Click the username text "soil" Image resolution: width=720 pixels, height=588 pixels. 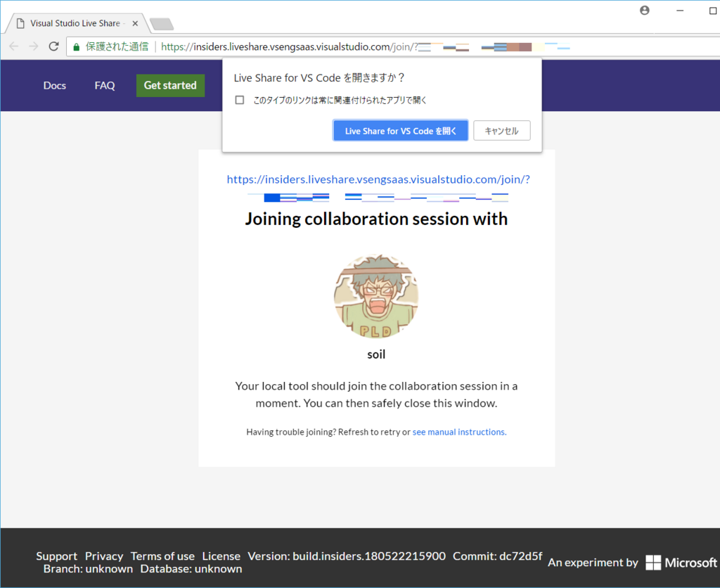[376, 354]
